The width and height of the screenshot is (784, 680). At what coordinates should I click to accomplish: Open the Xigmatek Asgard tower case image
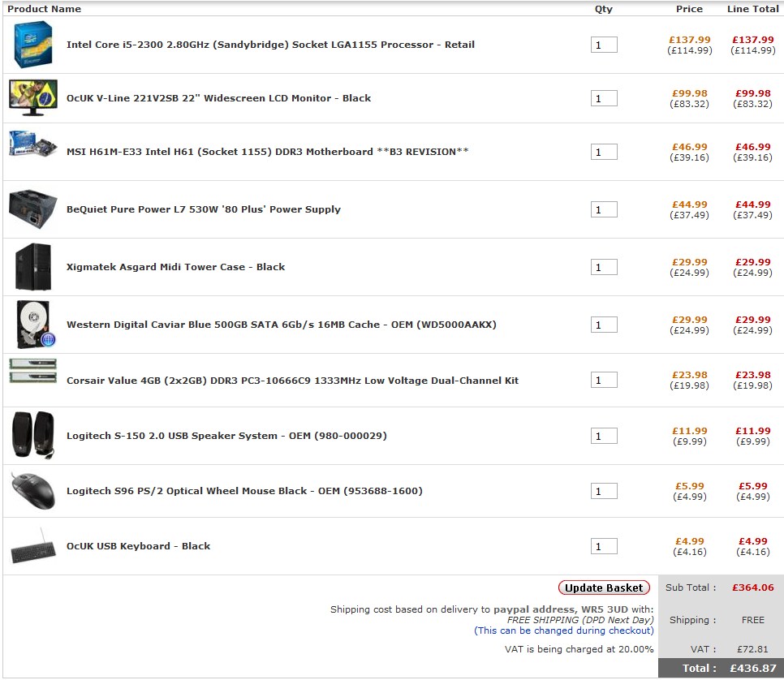(x=33, y=266)
